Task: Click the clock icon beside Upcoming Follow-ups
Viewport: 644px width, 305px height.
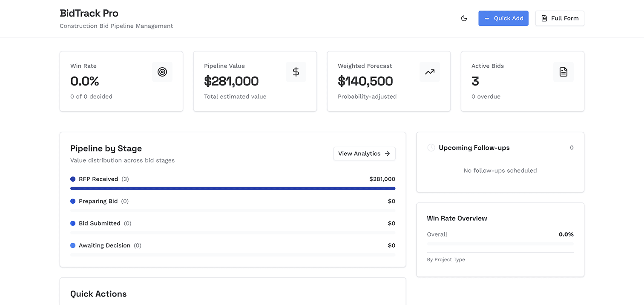Action: pyautogui.click(x=431, y=147)
